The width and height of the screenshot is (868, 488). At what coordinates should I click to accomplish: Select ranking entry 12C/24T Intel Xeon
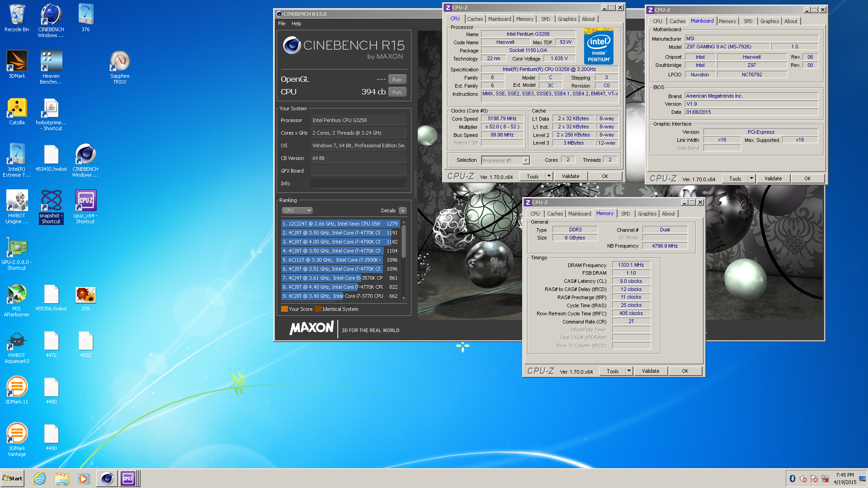coord(340,224)
